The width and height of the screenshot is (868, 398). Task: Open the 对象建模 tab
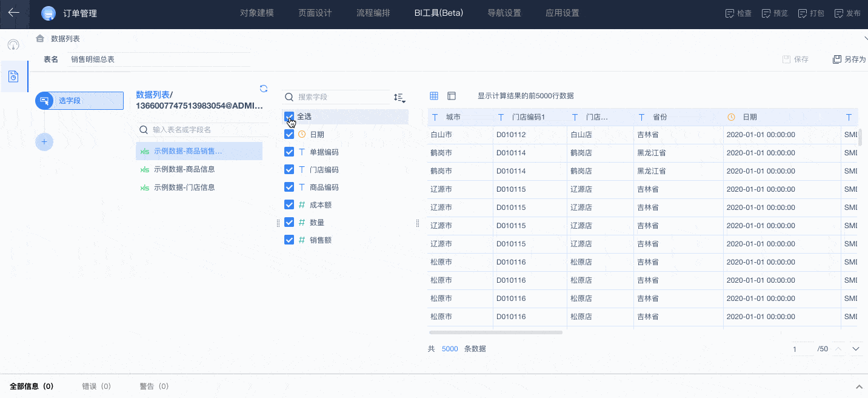(257, 13)
